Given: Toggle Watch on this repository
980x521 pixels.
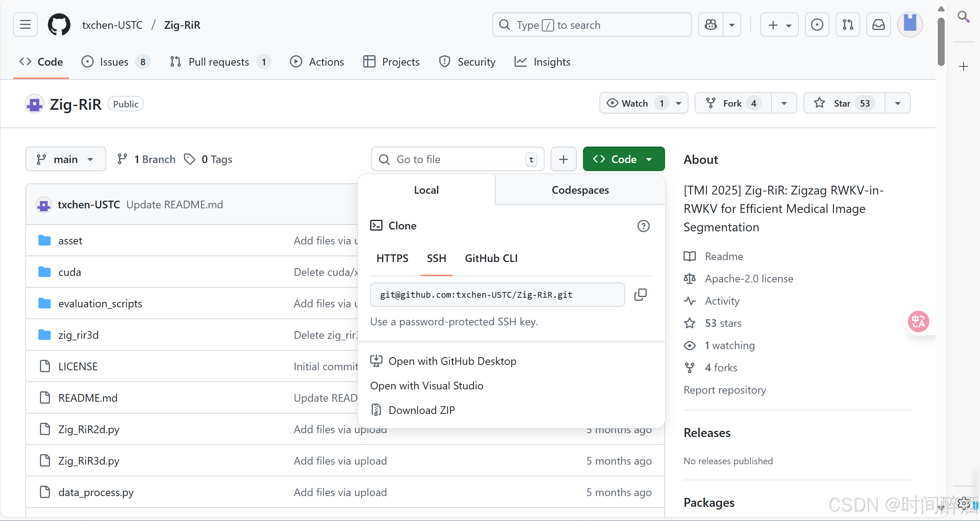Looking at the screenshot, I should (x=644, y=103).
